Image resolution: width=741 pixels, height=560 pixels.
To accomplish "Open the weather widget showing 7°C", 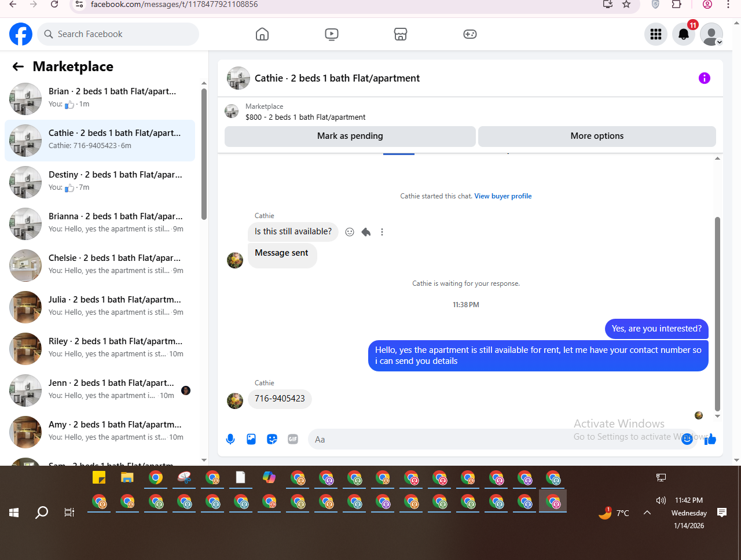I will (614, 513).
